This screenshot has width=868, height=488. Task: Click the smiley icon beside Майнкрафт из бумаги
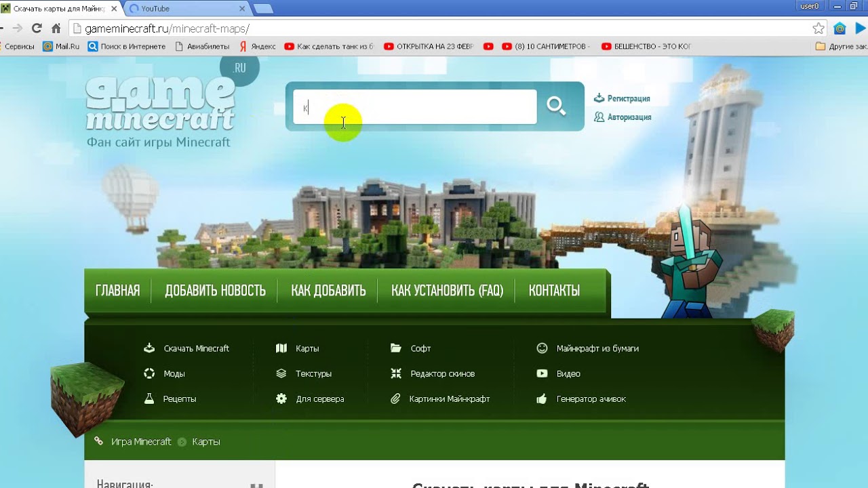[542, 348]
